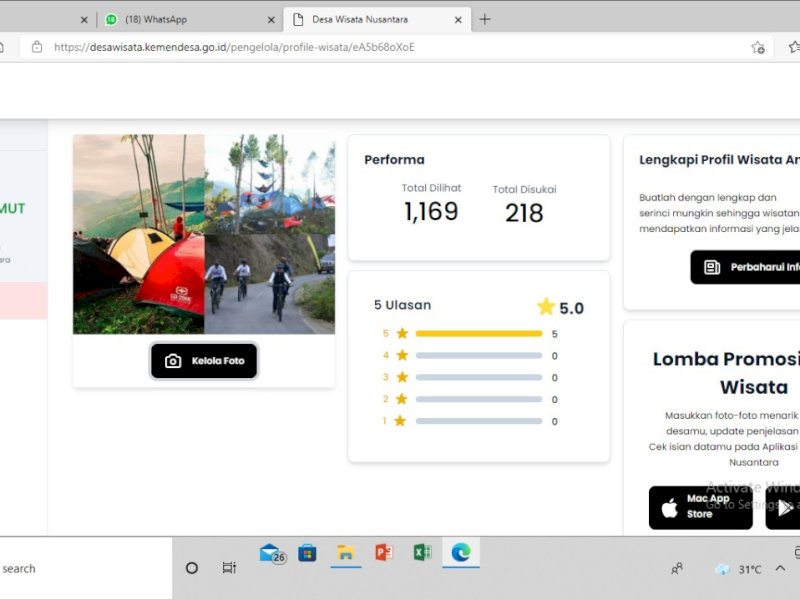The image size is (800, 600).
Task: Click the 3-star rating bar
Action: coord(479,378)
